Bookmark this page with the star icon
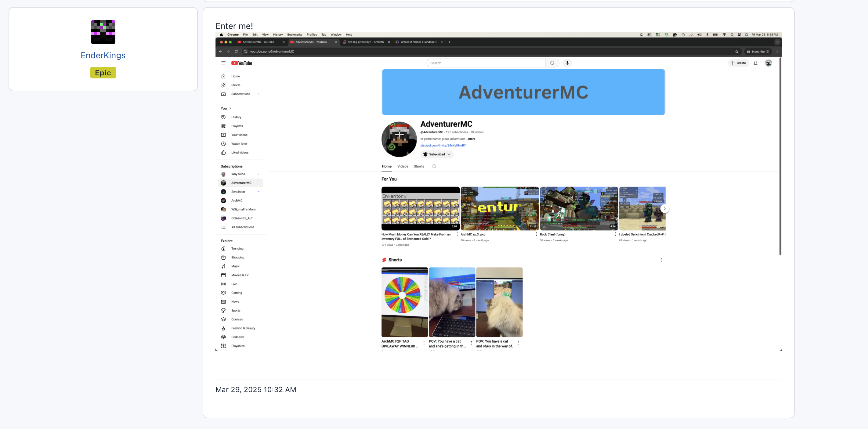The image size is (868, 429). (737, 52)
